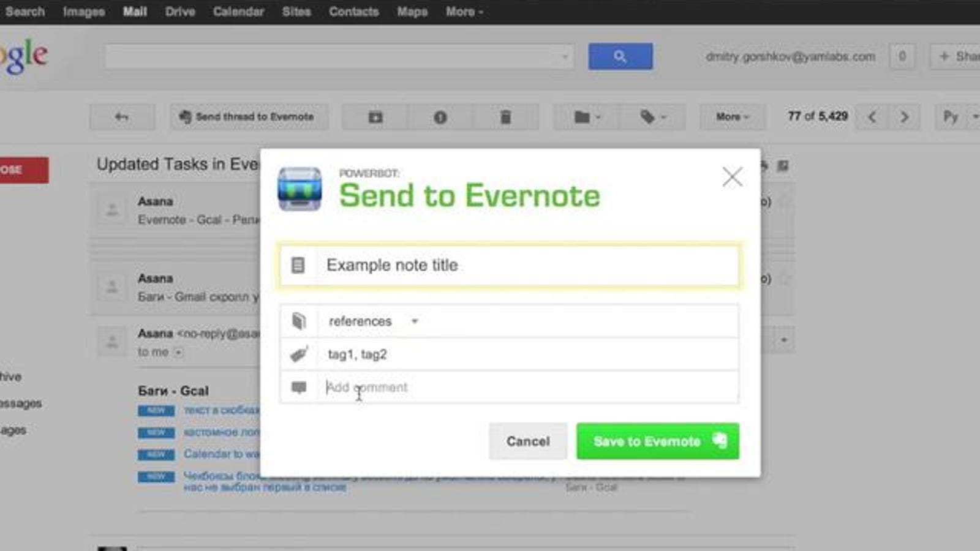Click the tags field containing 'tag1, tag2'
This screenshot has height=551, width=980.
click(528, 354)
